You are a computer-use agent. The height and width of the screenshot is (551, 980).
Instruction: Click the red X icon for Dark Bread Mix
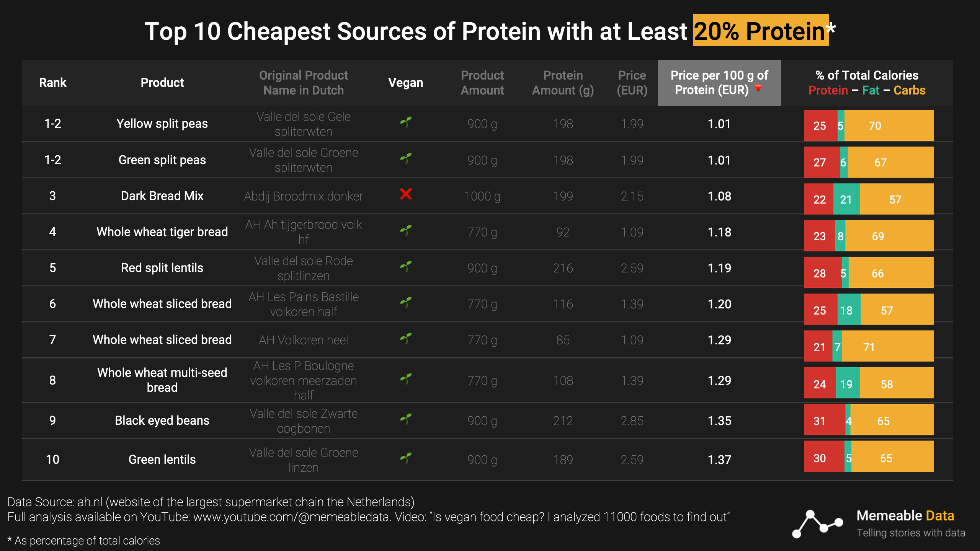[406, 194]
